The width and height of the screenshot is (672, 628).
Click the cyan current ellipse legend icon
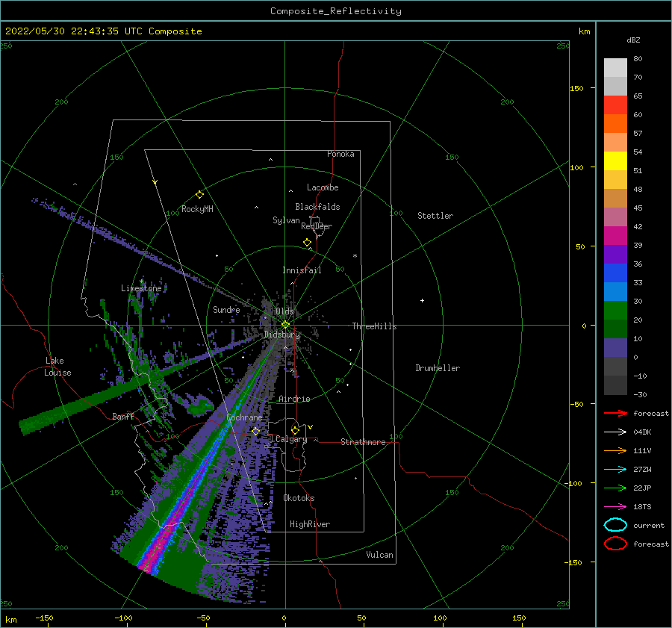pos(615,525)
